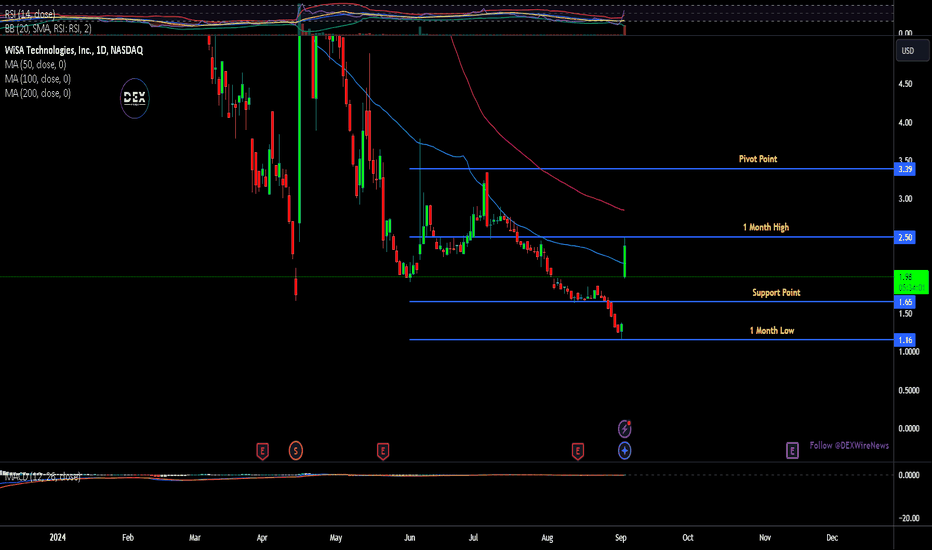932x550 pixels.
Task: Click the 1.65 support price label
Action: [905, 302]
